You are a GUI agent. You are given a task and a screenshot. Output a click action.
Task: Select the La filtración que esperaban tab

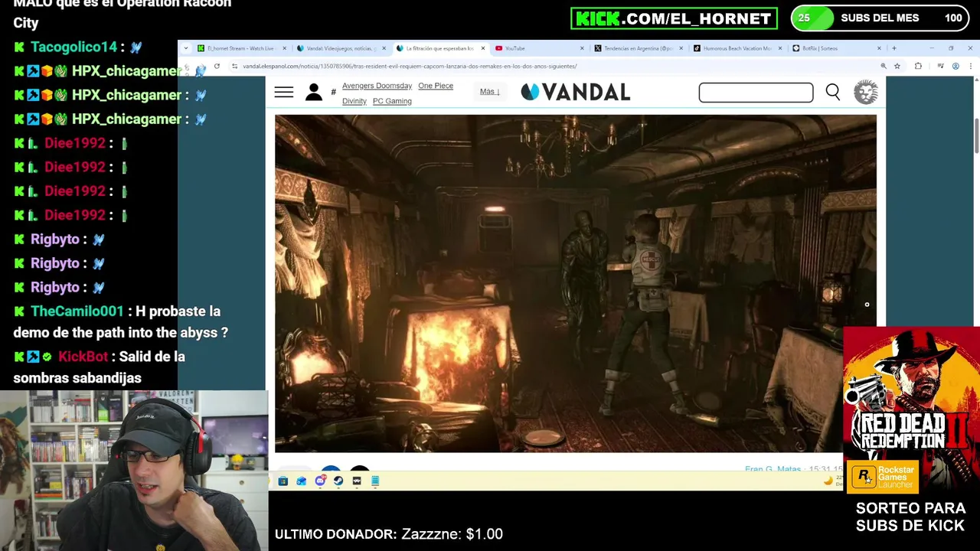coord(440,48)
